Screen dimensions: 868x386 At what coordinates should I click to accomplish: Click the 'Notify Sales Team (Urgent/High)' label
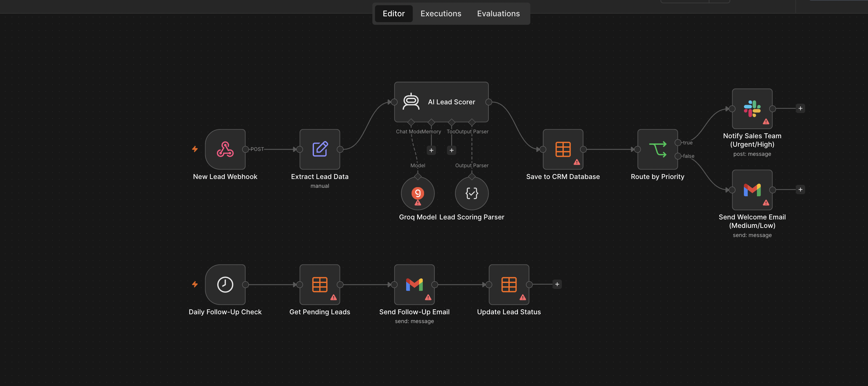[752, 140]
